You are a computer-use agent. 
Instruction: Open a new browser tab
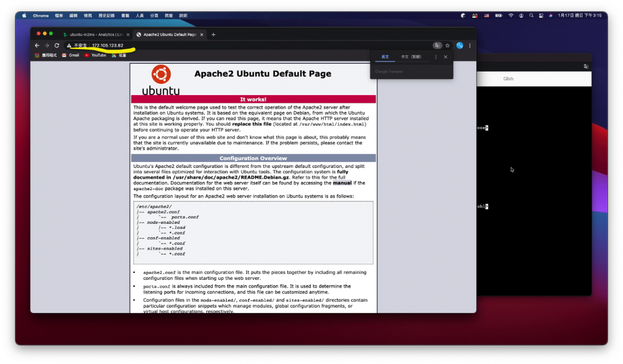(x=213, y=35)
